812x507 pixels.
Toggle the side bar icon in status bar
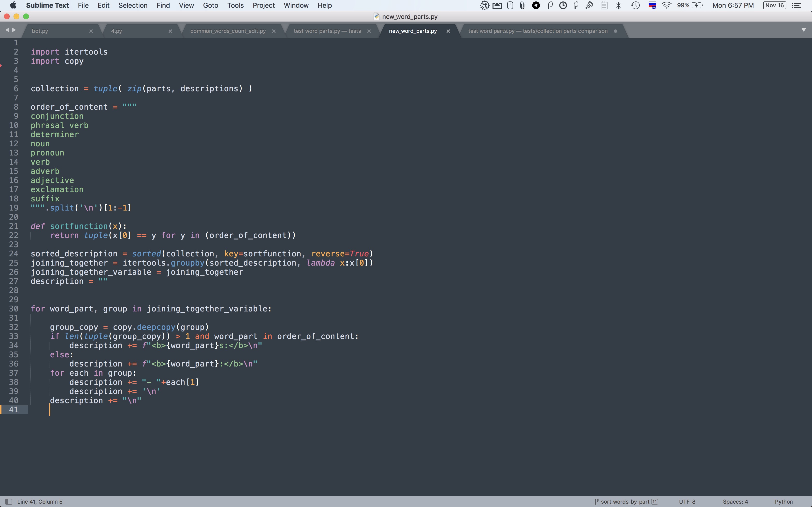9,502
